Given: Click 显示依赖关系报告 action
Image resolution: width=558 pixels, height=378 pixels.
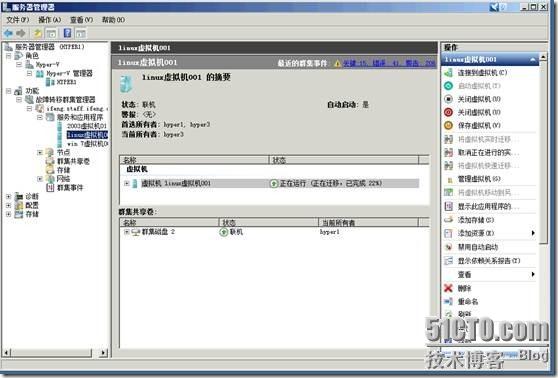Looking at the screenshot, I should coord(489,261).
